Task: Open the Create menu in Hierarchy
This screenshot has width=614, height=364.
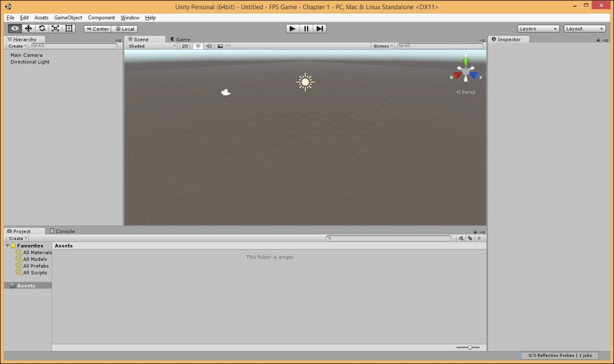Action: 16,45
